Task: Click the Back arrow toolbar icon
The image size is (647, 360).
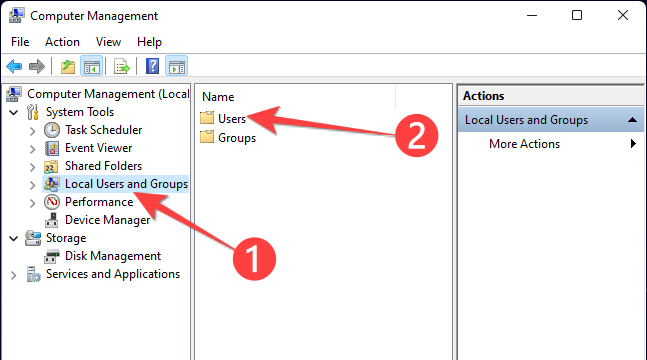Action: (14, 66)
